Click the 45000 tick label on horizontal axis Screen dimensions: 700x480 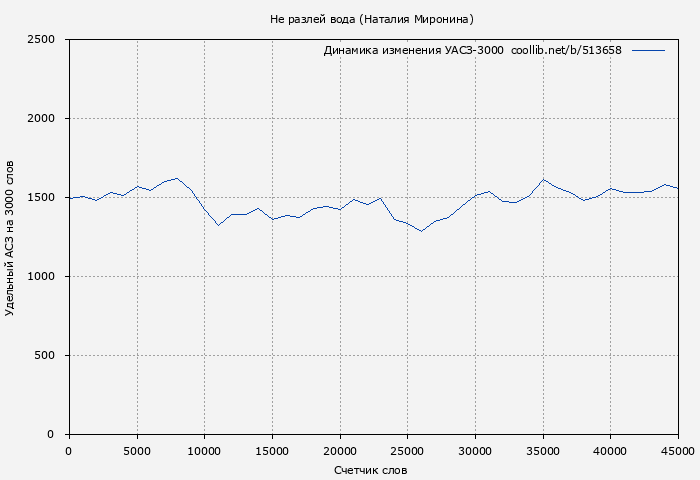[677, 450]
